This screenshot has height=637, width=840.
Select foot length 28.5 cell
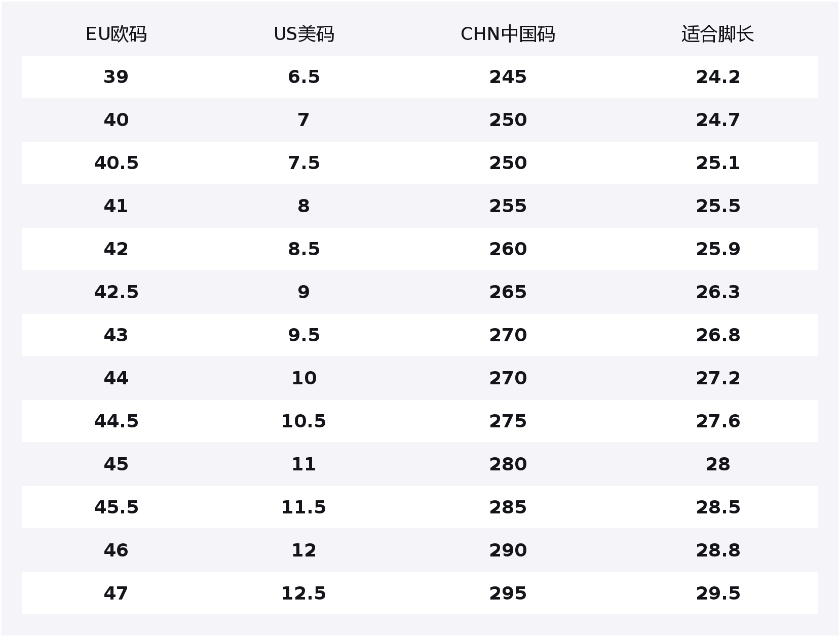[717, 507]
